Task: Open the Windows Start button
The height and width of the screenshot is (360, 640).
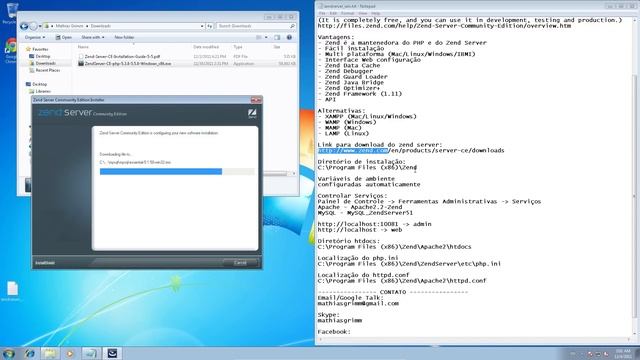Action: 9,353
